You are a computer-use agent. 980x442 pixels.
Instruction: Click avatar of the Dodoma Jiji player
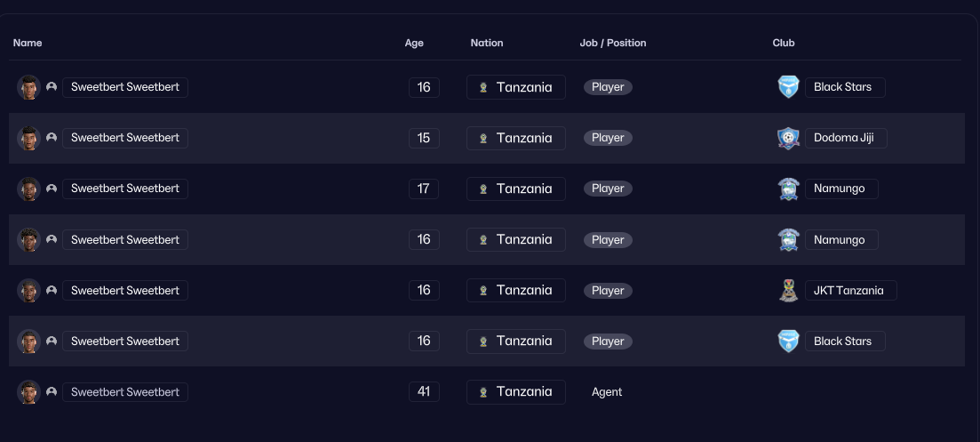coord(28,138)
